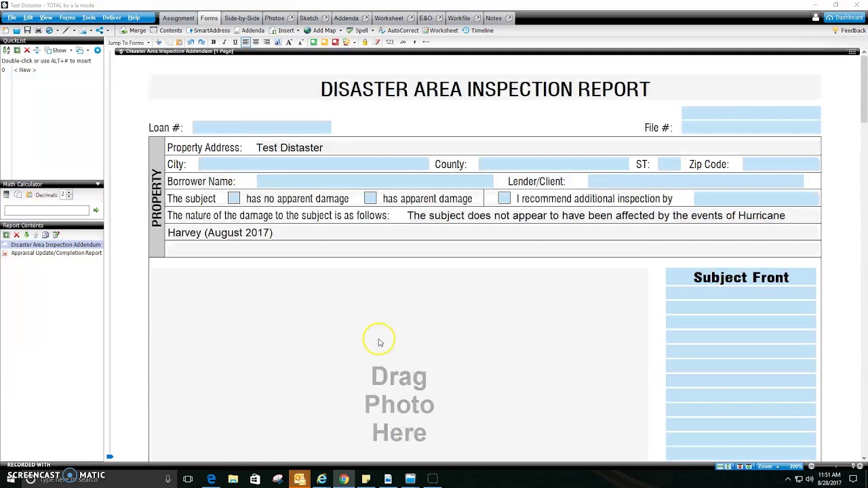Open the Share dropdown arrow

tap(108, 30)
